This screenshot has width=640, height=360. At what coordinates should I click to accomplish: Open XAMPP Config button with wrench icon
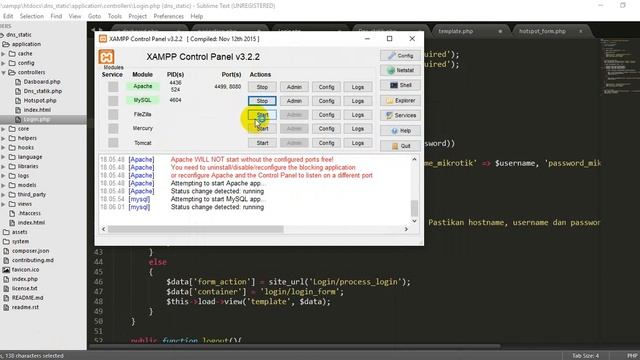coord(400,56)
